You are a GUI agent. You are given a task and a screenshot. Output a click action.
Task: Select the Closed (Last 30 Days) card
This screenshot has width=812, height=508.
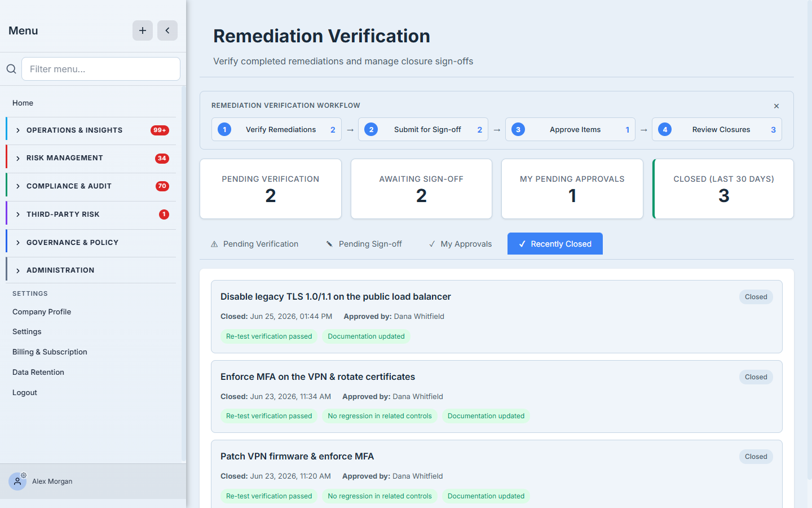(723, 189)
